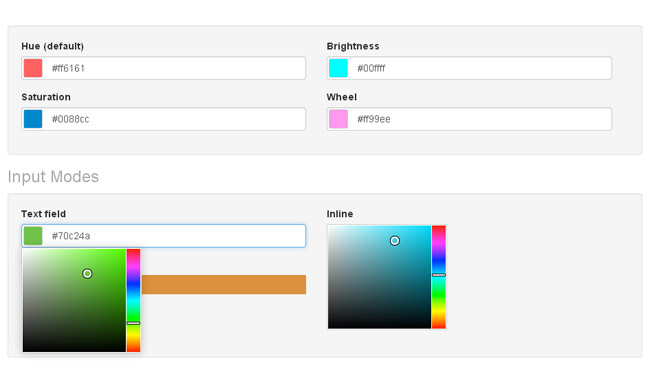Image resolution: width=650 pixels, height=385 pixels.
Task: Pick the magenta area on Inline hue strip
Action: [439, 245]
